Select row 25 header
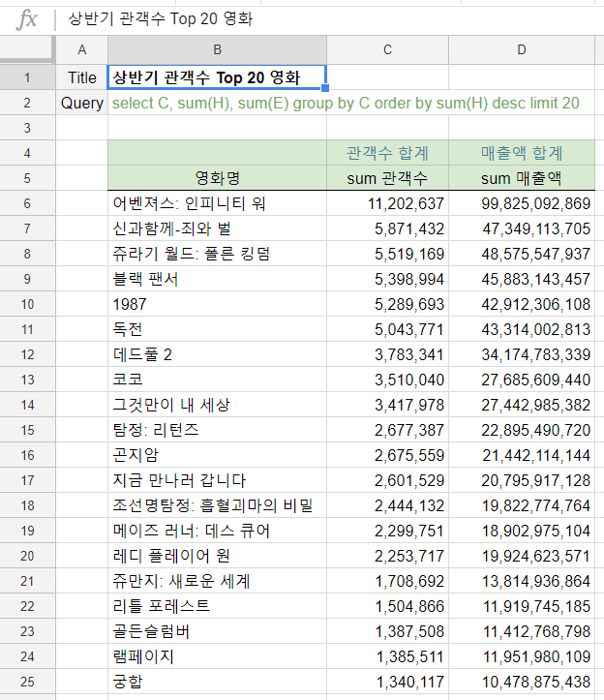This screenshot has width=604, height=700. (x=27, y=682)
